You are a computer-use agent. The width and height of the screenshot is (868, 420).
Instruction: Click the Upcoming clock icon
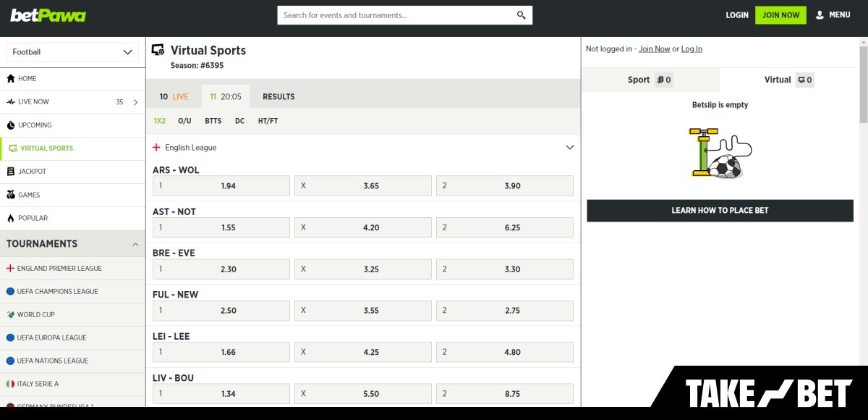[x=11, y=125]
